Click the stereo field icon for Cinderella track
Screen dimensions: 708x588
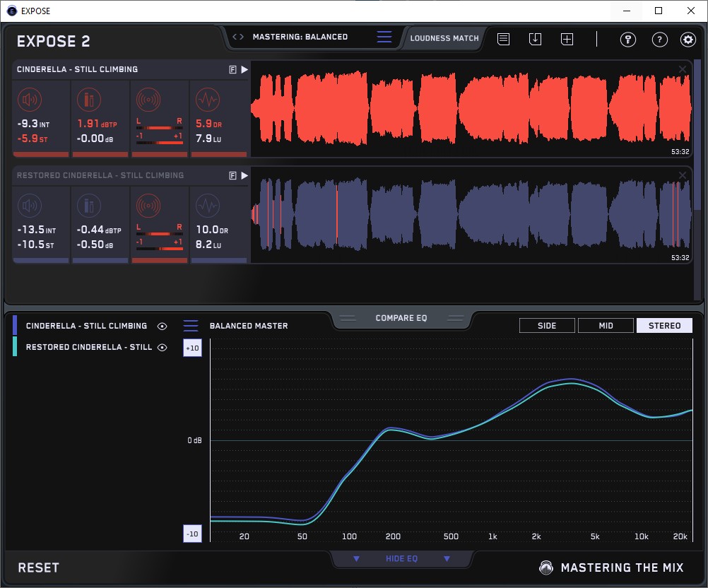tap(148, 100)
